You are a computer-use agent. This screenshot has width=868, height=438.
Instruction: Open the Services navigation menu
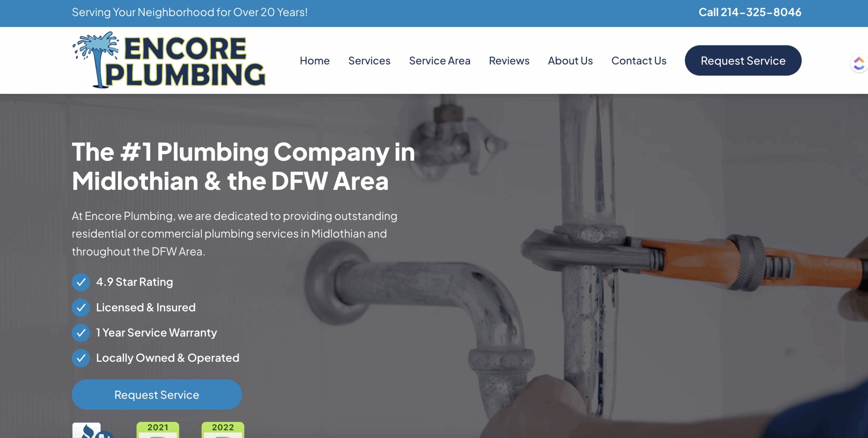point(369,61)
